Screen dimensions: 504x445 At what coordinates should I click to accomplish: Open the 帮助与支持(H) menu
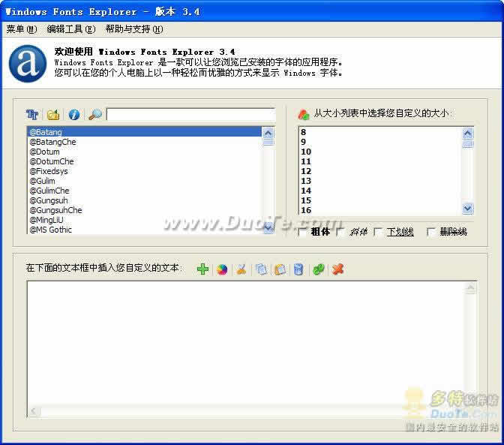(x=134, y=29)
